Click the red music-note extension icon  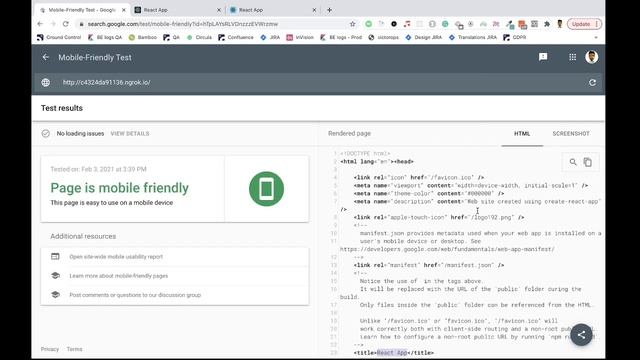pyautogui.click(x=407, y=24)
